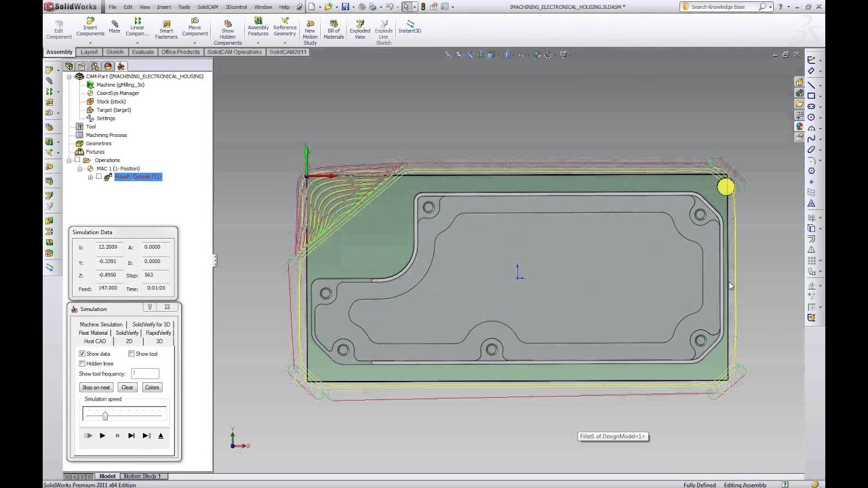Click the Clear button
Screen dimensions: 868x488
point(127,388)
